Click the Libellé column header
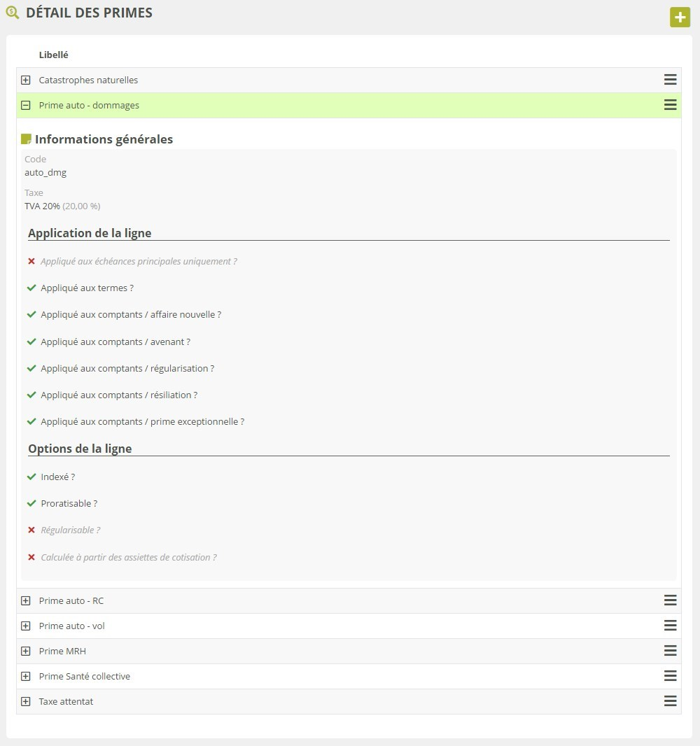This screenshot has height=746, width=700. click(53, 55)
